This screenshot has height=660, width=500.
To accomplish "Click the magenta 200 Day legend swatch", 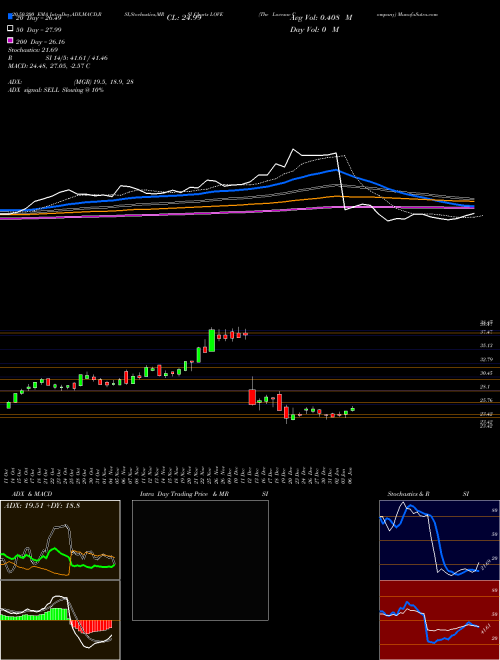I will (10, 40).
